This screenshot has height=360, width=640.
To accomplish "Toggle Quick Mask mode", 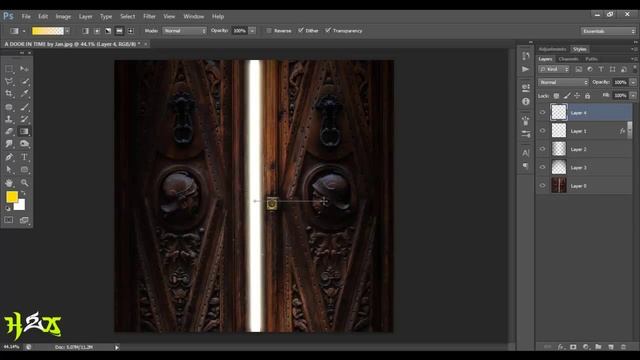I will point(9,220).
